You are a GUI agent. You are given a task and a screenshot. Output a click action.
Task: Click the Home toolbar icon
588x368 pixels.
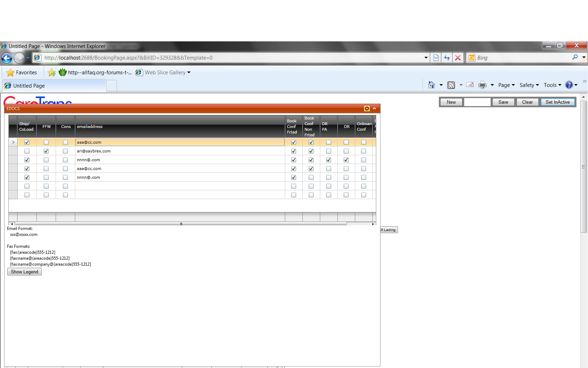coord(432,85)
